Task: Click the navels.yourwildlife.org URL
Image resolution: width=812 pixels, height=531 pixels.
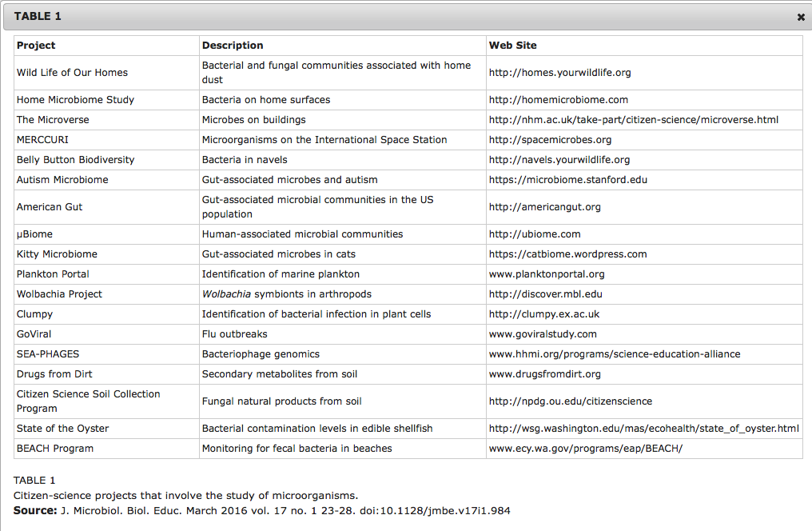Action: click(x=559, y=160)
